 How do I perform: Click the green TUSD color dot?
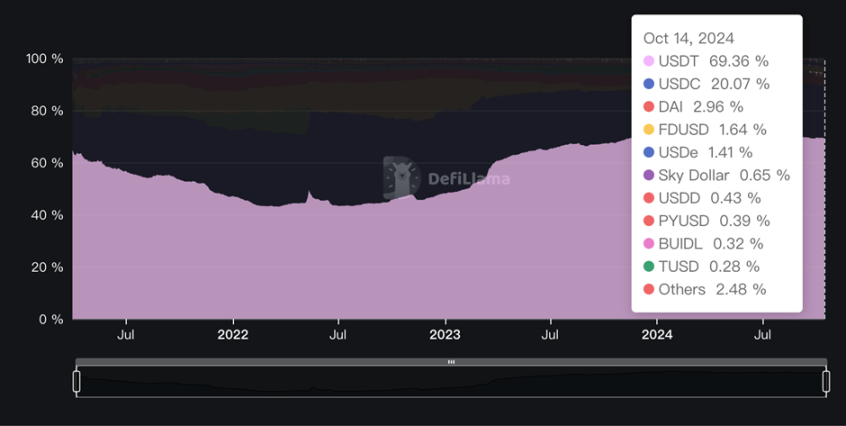649,266
